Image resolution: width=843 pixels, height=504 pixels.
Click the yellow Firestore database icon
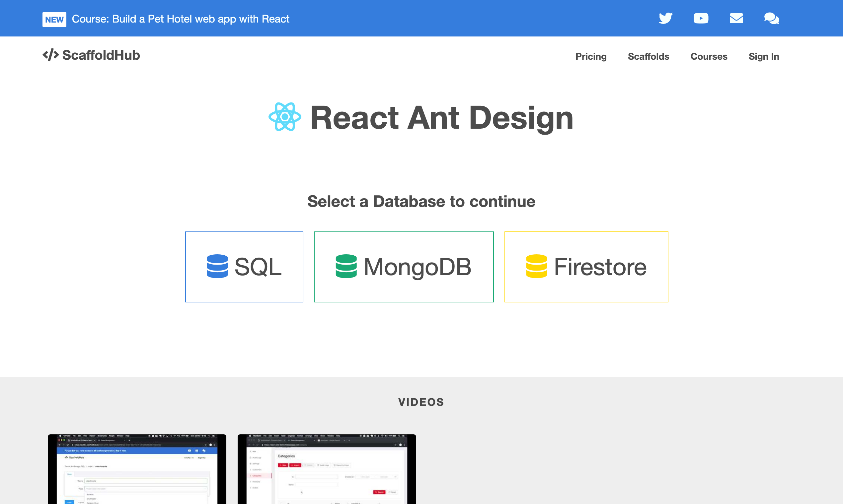[536, 267]
